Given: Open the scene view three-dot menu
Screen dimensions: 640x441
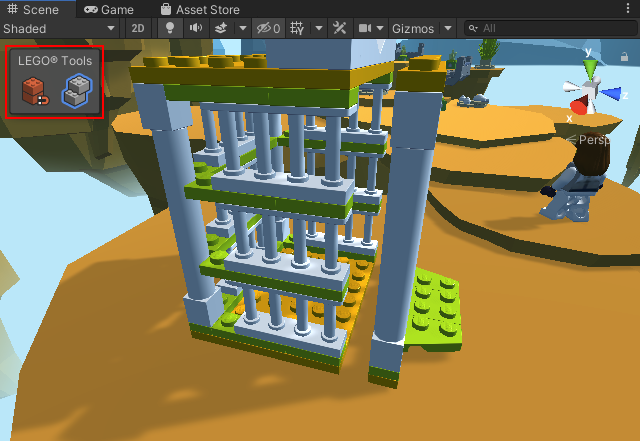Looking at the screenshot, I should [628, 9].
